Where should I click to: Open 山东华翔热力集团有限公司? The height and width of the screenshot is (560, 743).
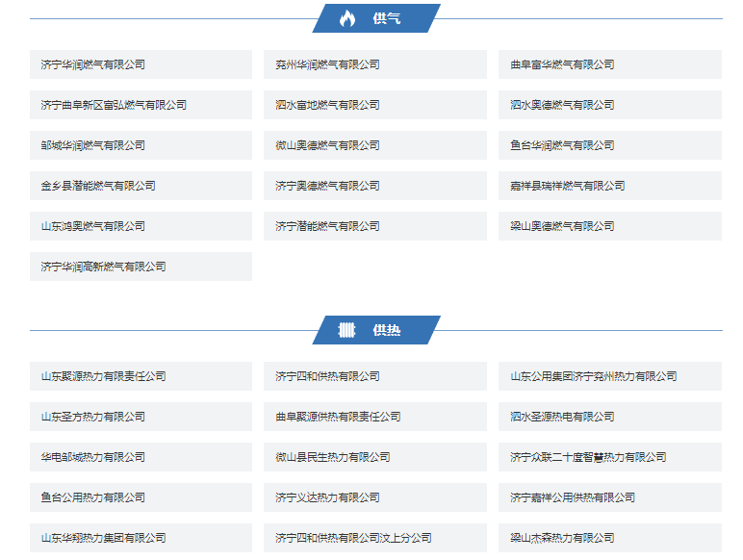coord(141,538)
